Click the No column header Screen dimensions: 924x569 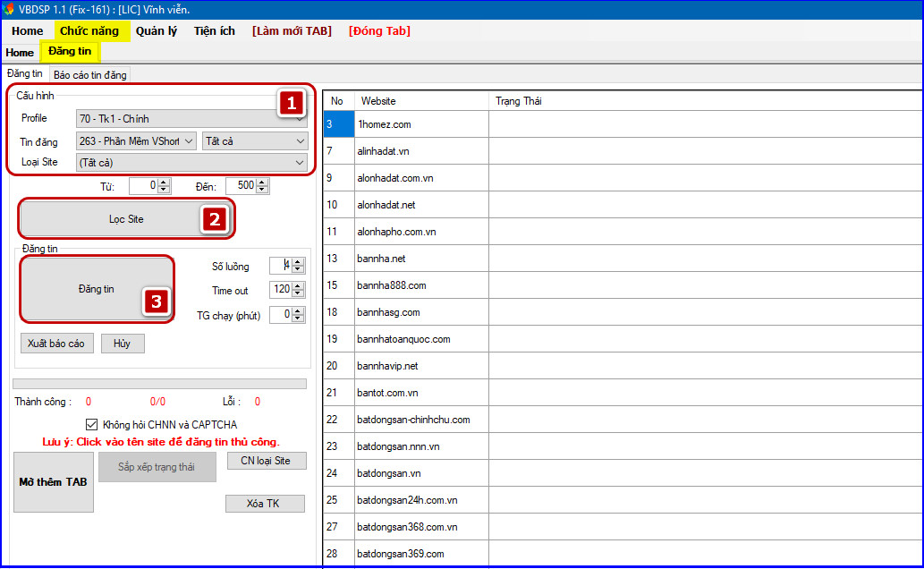click(337, 101)
